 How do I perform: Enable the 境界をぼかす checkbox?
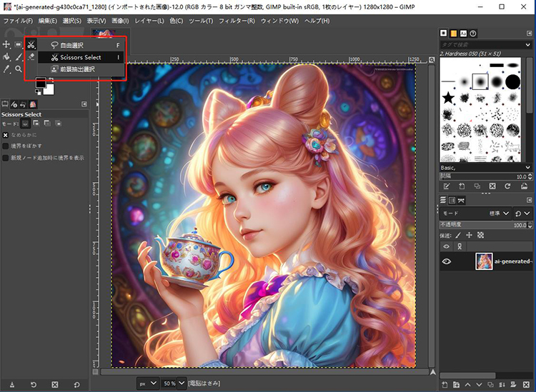tap(6, 146)
